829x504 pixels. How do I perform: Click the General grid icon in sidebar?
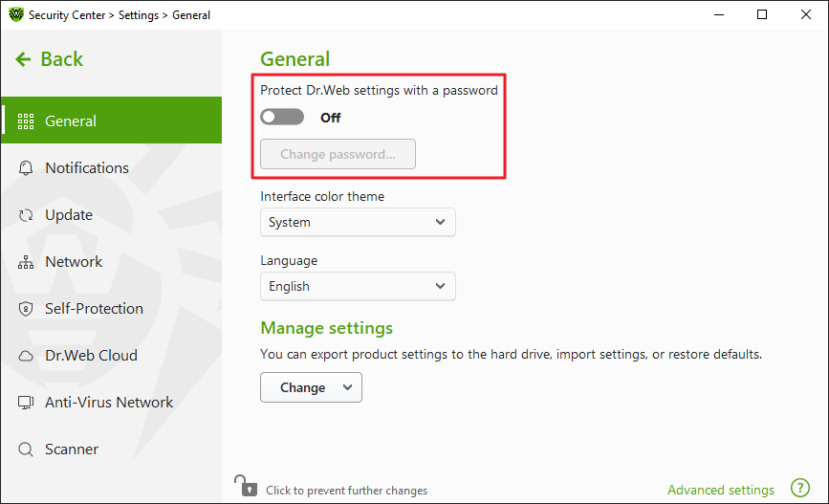click(26, 121)
